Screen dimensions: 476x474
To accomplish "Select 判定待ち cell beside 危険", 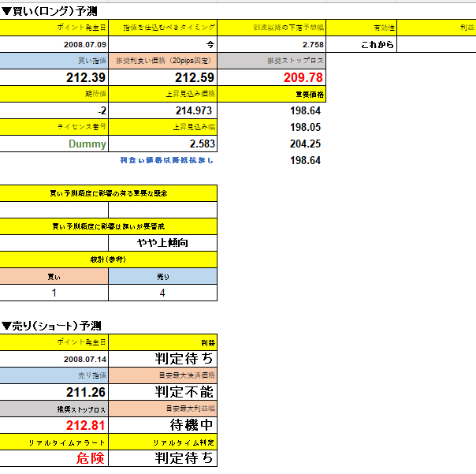I will (162, 458).
